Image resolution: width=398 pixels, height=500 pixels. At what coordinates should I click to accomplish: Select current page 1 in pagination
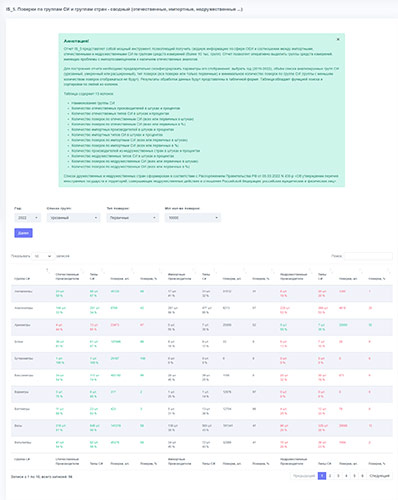coord(322,476)
